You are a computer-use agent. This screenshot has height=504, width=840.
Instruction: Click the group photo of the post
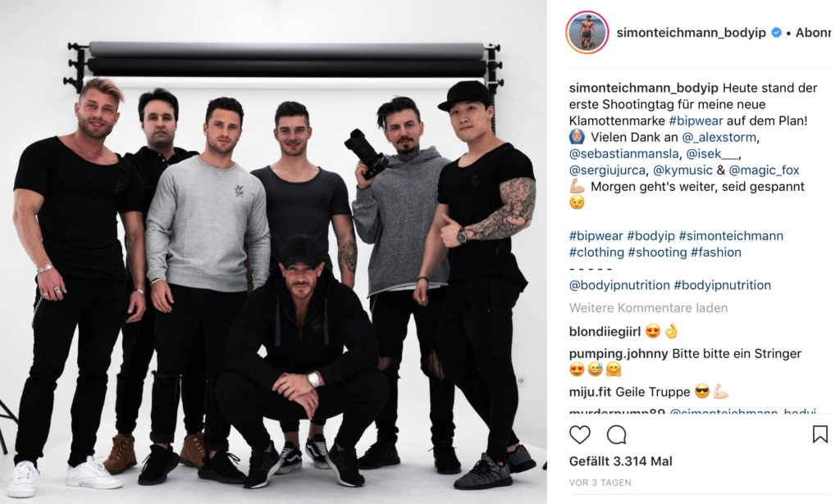tap(273, 252)
